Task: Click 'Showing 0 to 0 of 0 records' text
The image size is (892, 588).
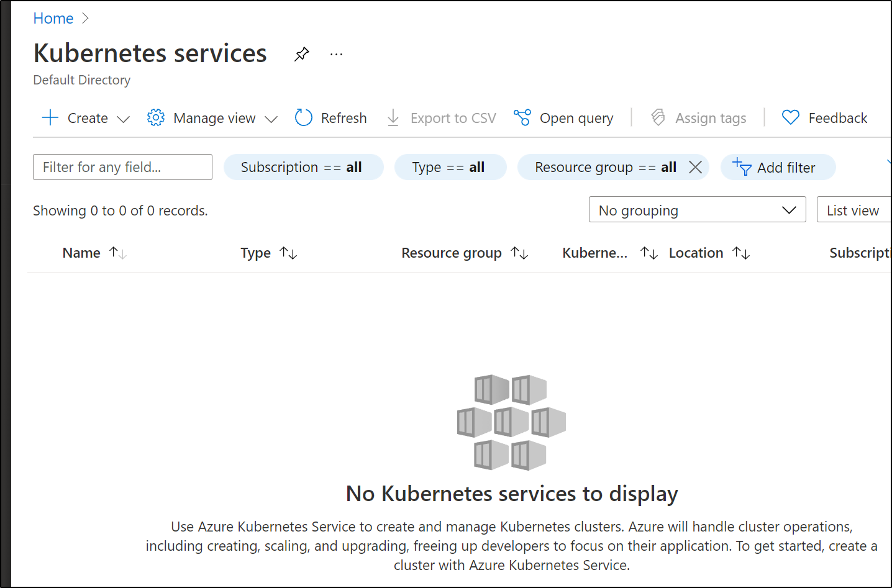Action: click(121, 210)
